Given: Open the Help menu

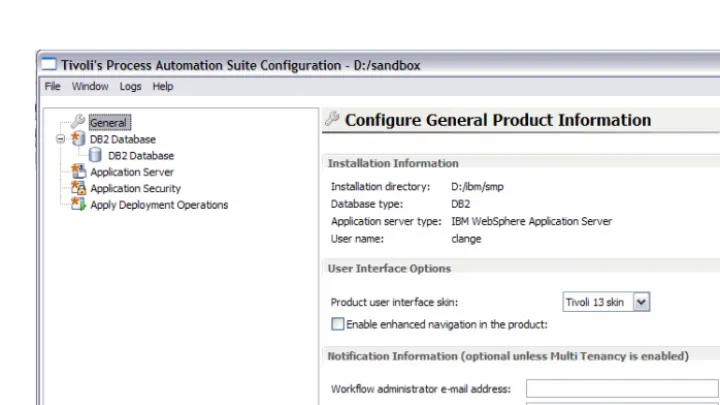Looking at the screenshot, I should [x=163, y=86].
